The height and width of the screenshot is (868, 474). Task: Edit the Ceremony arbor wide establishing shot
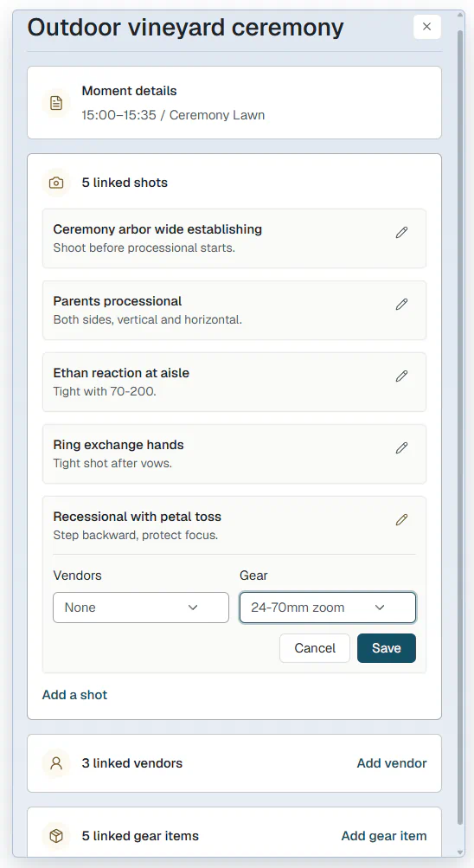[401, 233]
